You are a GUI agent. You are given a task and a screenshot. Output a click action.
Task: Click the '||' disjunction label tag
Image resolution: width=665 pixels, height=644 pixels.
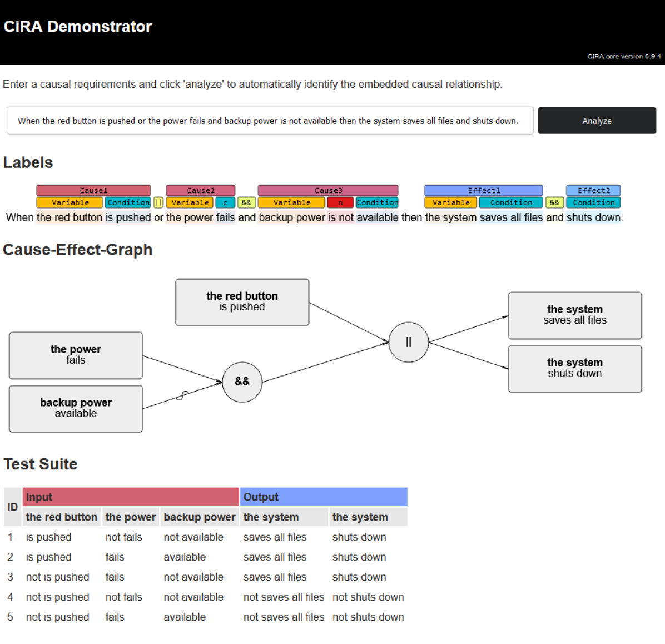[x=158, y=202]
